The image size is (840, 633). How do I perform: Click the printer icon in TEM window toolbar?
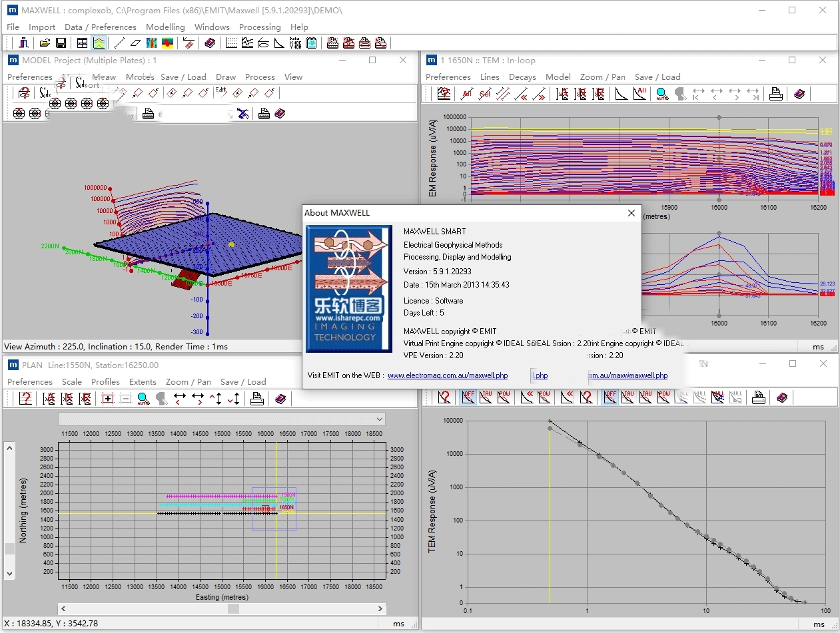tap(775, 94)
